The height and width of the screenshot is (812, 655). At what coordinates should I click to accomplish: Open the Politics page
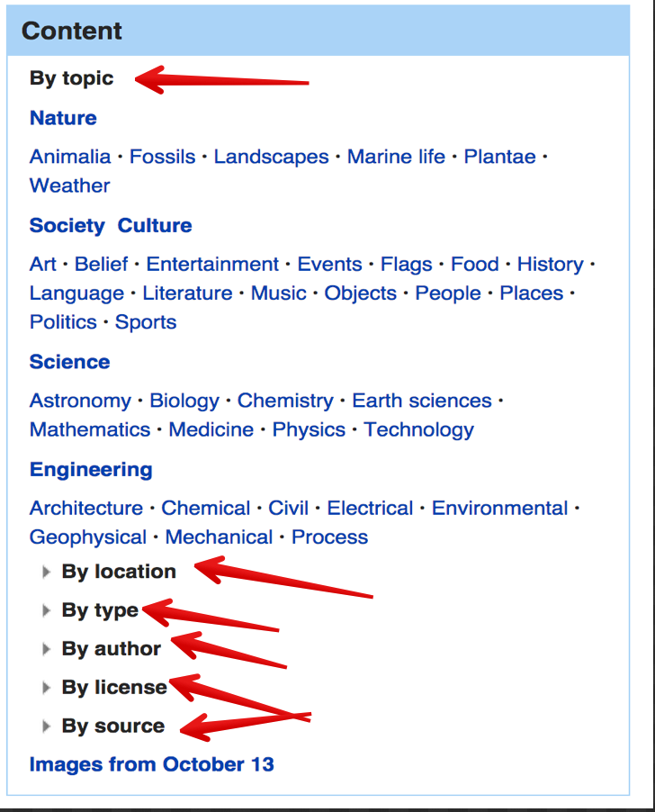[x=63, y=321]
